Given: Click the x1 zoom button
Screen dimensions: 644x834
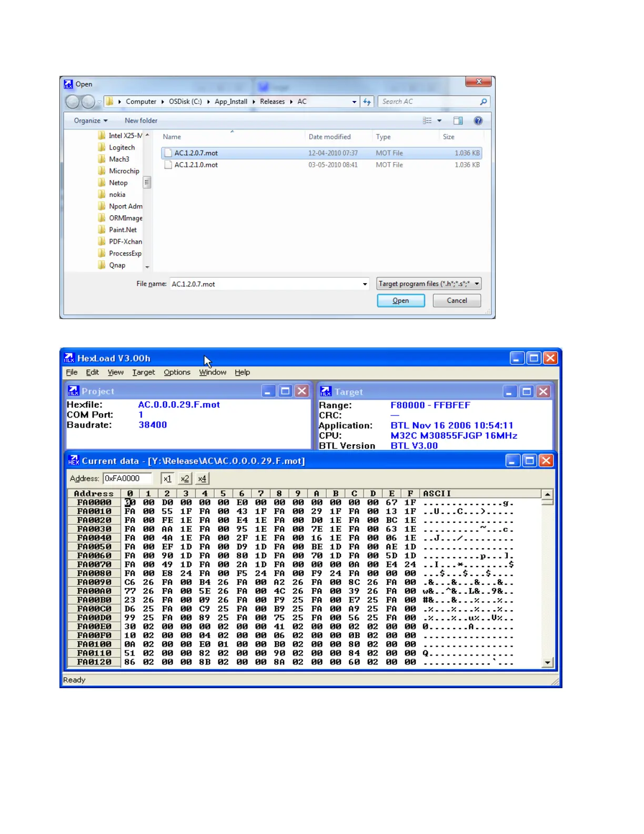Looking at the screenshot, I should tap(167, 479).
